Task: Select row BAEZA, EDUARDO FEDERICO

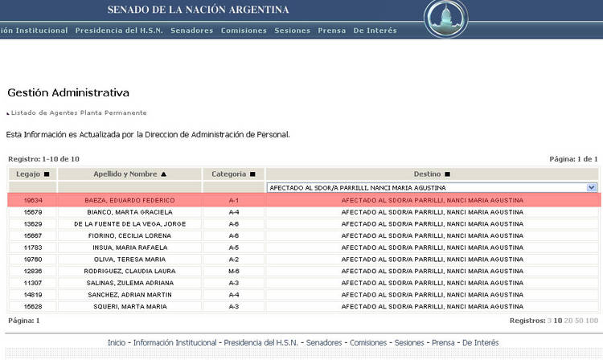Action: [x=304, y=200]
